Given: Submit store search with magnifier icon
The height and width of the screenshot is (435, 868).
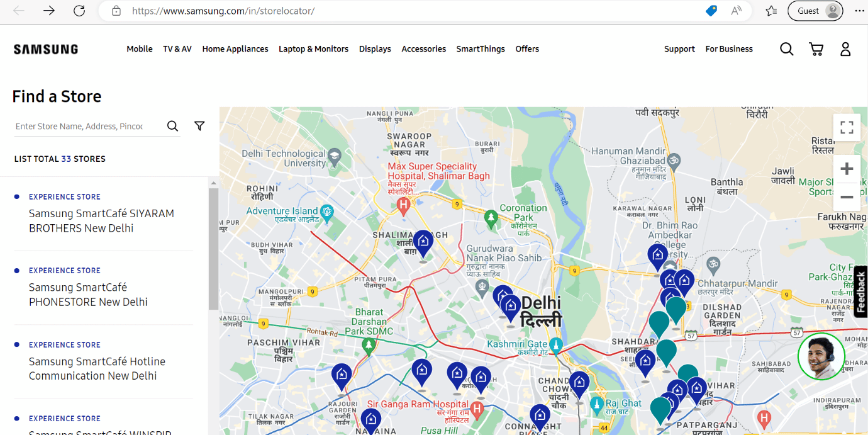Looking at the screenshot, I should (172, 126).
